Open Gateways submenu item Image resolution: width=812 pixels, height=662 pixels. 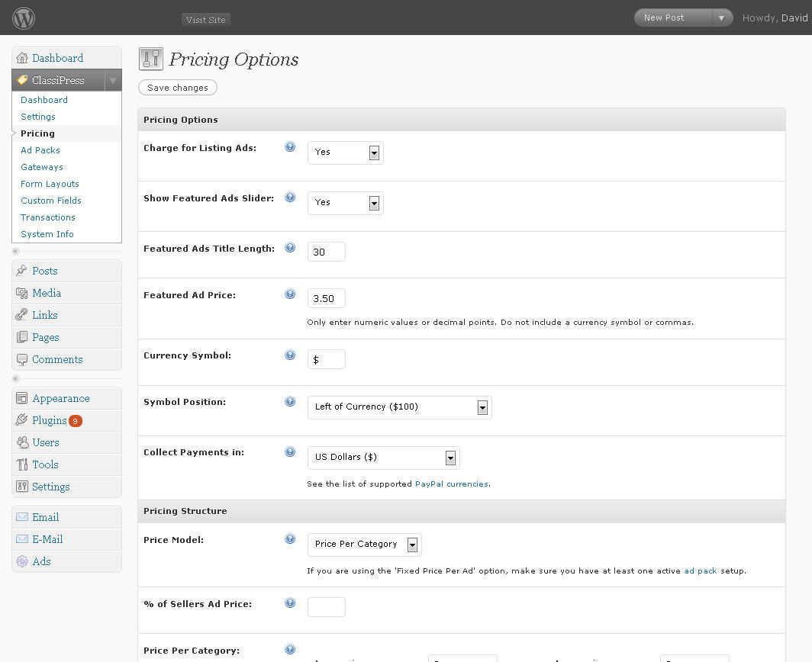[x=42, y=167]
